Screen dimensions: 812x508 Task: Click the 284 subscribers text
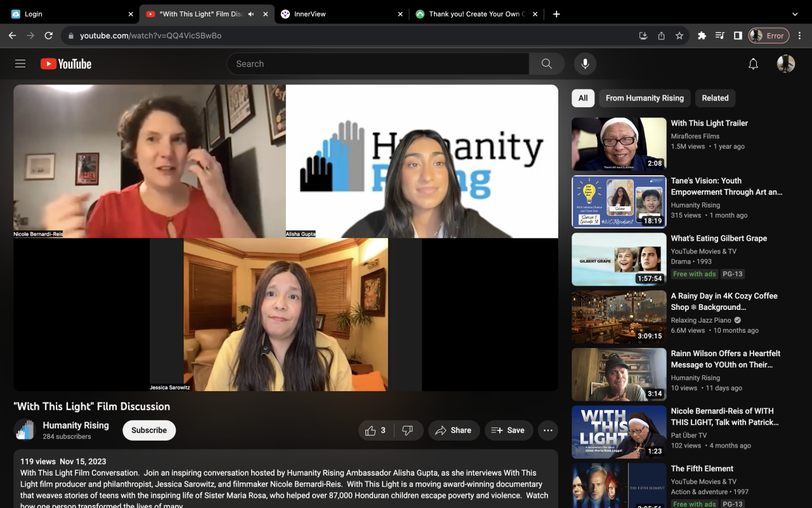click(67, 437)
